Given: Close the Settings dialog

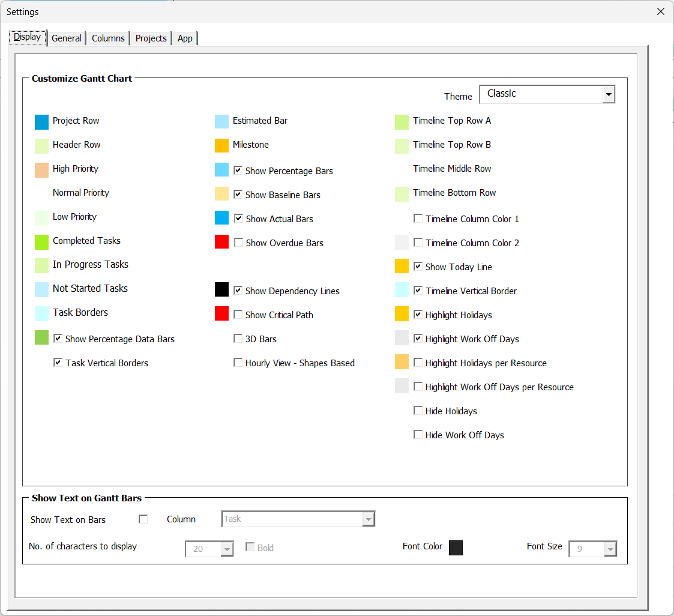Looking at the screenshot, I should click(661, 11).
